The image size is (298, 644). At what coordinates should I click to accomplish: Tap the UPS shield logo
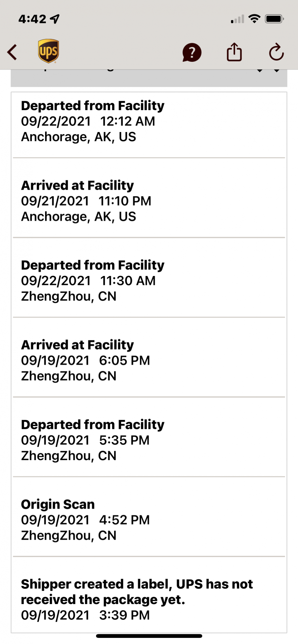pyautogui.click(x=48, y=51)
